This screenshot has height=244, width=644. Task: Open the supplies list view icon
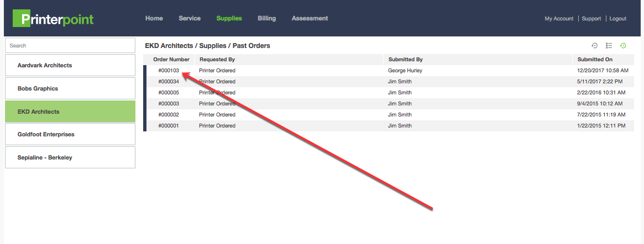click(609, 46)
